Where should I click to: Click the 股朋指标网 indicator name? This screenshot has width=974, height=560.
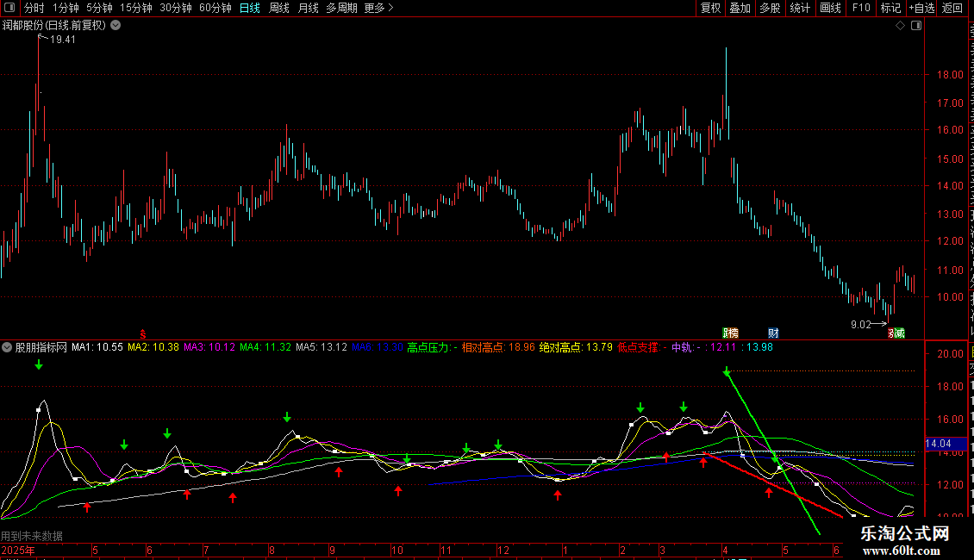[41, 347]
